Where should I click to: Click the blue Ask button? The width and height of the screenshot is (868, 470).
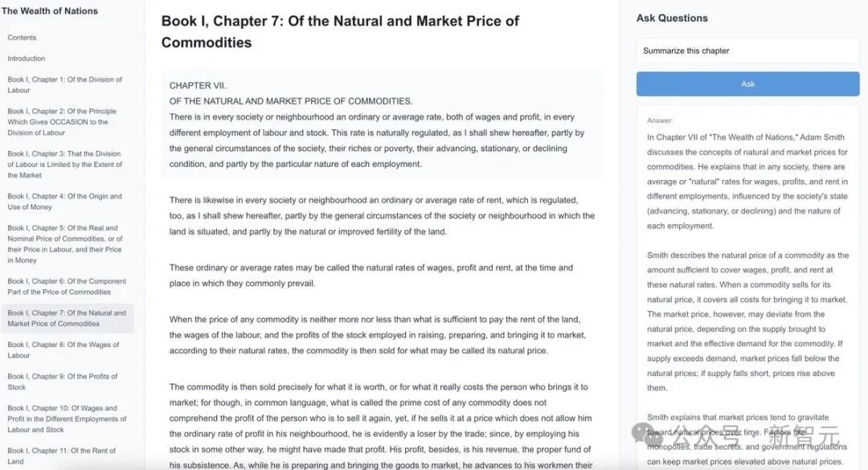click(x=748, y=84)
